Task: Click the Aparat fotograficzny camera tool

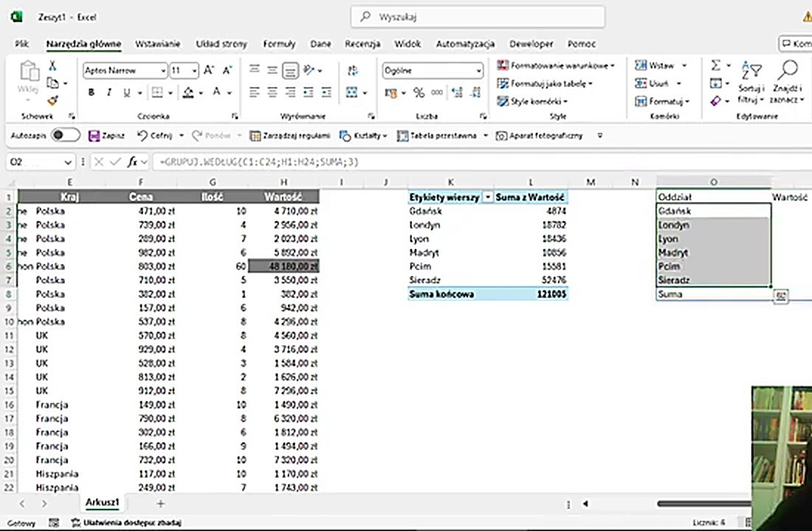Action: point(539,136)
